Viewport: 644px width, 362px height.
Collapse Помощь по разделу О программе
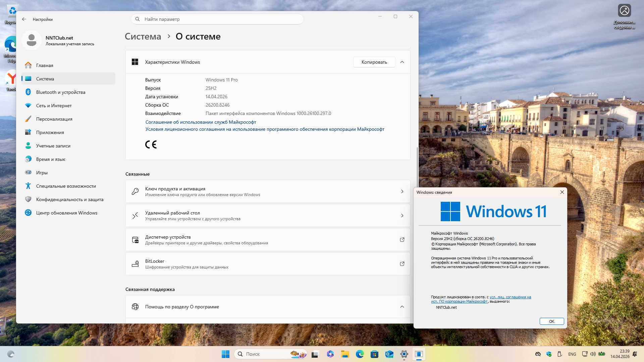pyautogui.click(x=402, y=307)
